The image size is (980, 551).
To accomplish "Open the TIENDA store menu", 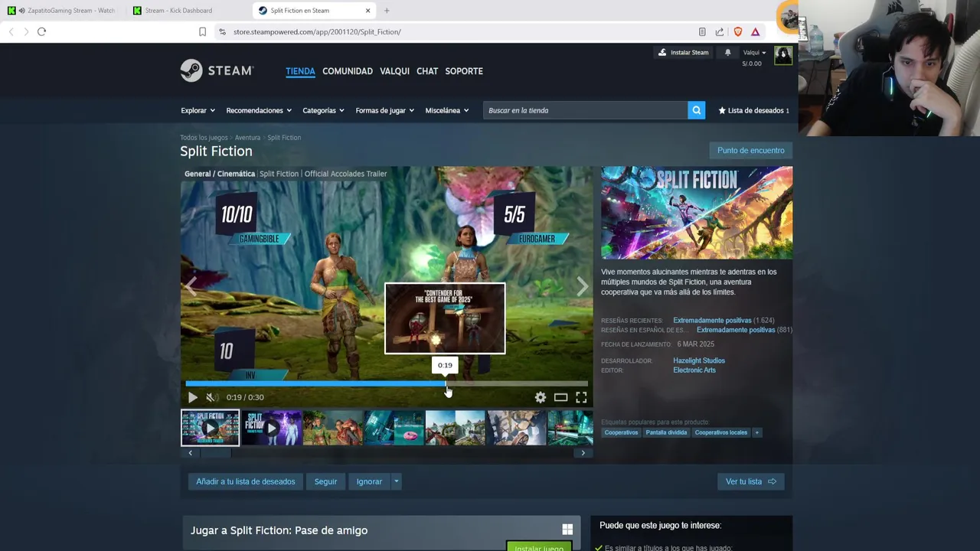I will [x=300, y=71].
